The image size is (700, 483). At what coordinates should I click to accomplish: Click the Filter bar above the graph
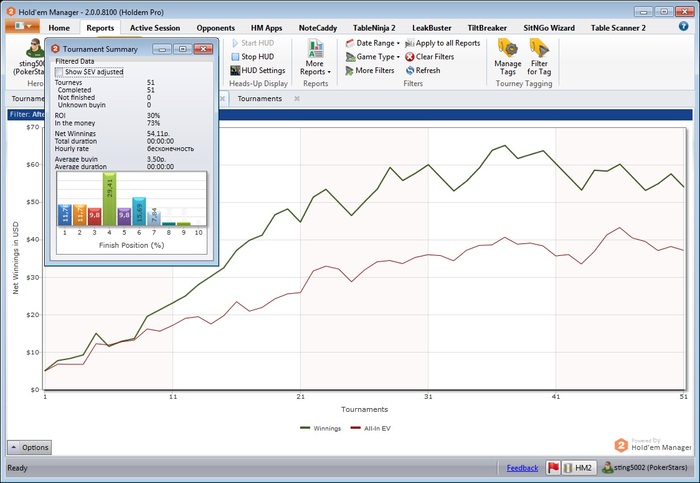tap(350, 115)
